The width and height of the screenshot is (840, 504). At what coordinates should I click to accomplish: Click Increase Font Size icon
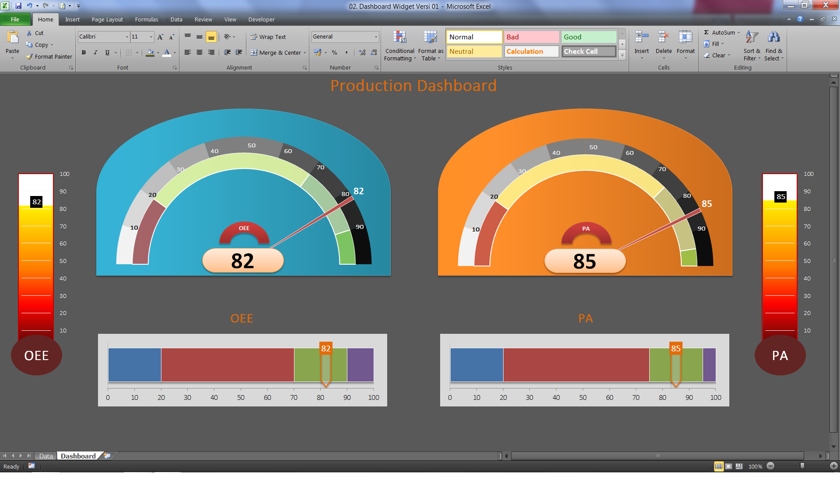pyautogui.click(x=161, y=37)
